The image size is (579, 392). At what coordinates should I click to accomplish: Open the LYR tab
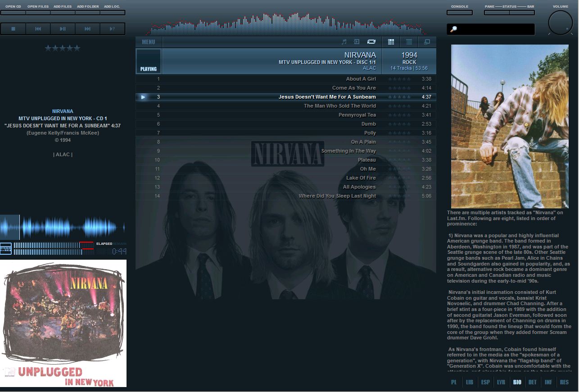click(501, 382)
